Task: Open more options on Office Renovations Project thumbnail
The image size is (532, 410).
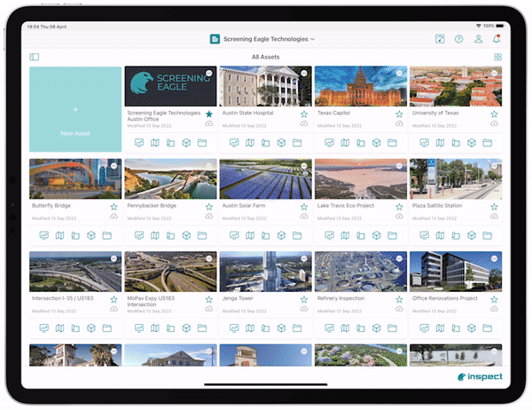Action: 494,258
